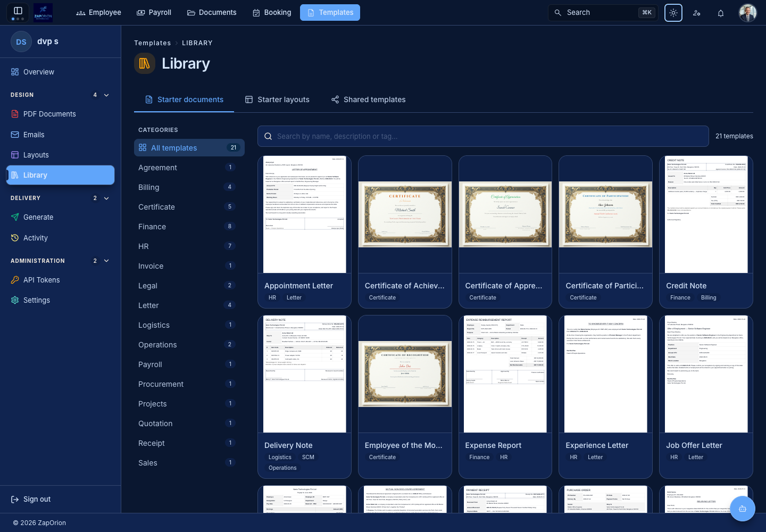Open the Experience Letter template

click(x=605, y=397)
